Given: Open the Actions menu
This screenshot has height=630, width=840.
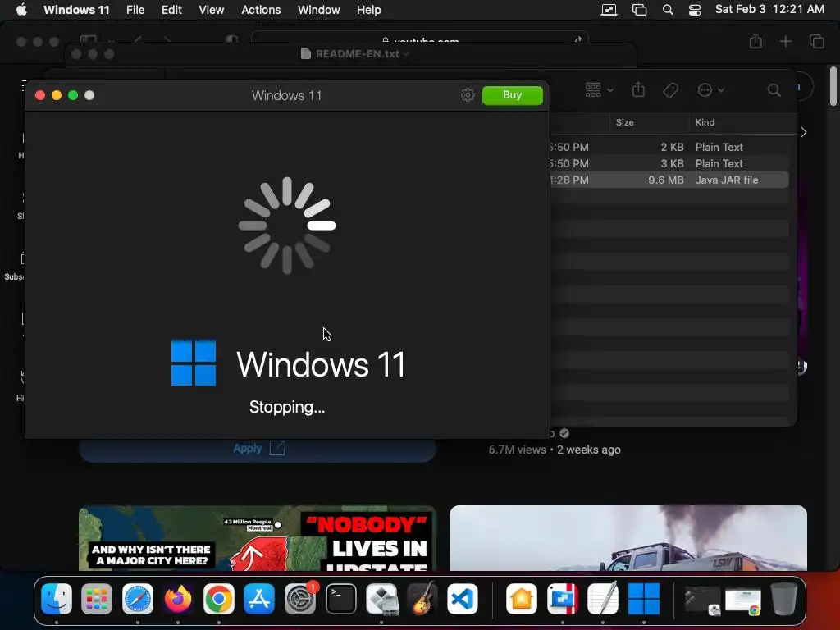Looking at the screenshot, I should 261,10.
